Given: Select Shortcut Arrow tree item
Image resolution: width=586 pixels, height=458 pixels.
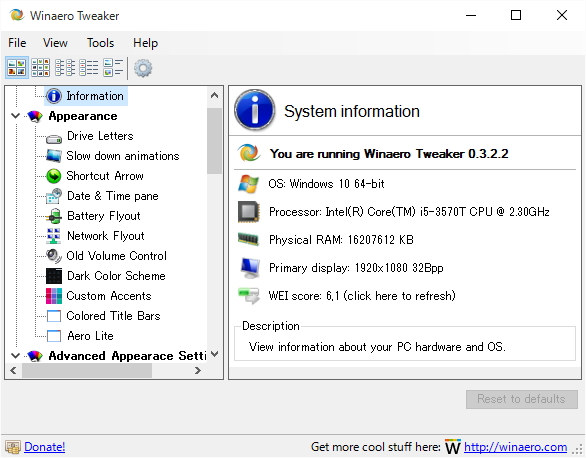Looking at the screenshot, I should [x=105, y=176].
